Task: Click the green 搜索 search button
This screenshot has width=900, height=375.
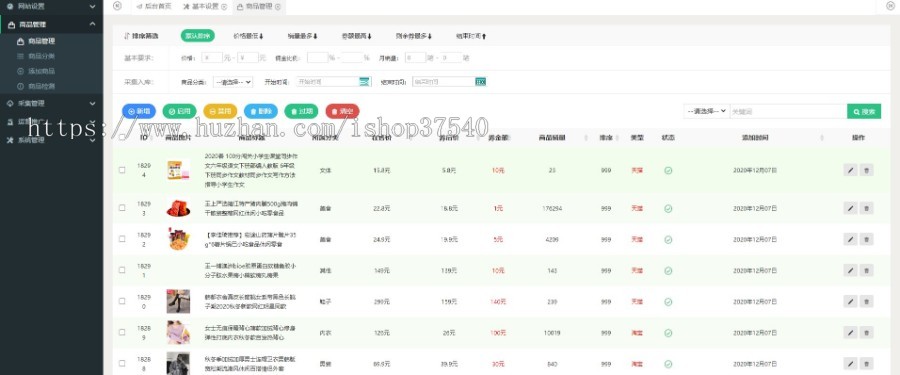Action: [864, 111]
